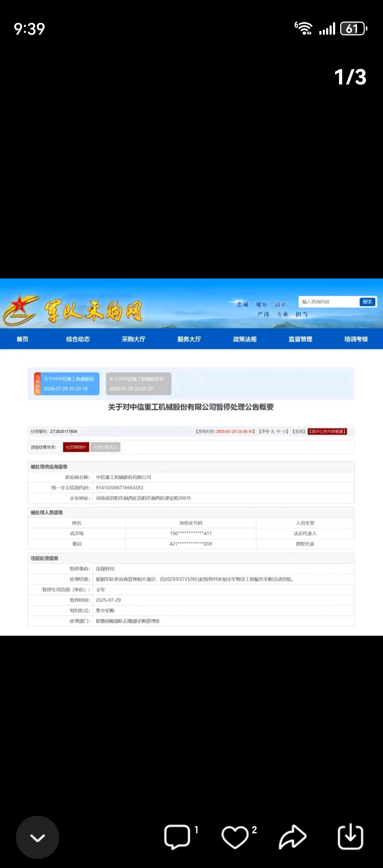Click the 违规转包 suspension reason
Screen dimensions: 383x868
(x=105, y=569)
